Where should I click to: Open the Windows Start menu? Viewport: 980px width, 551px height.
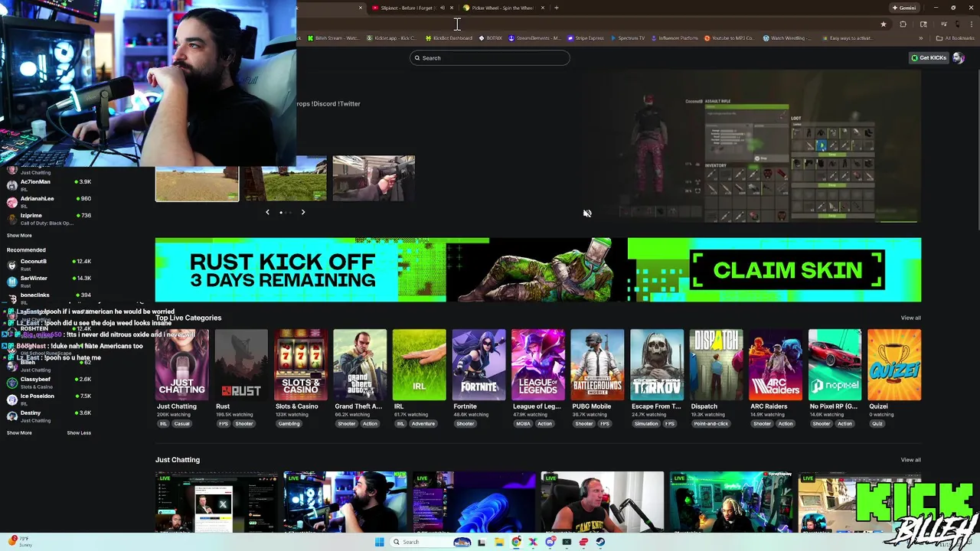pos(379,542)
